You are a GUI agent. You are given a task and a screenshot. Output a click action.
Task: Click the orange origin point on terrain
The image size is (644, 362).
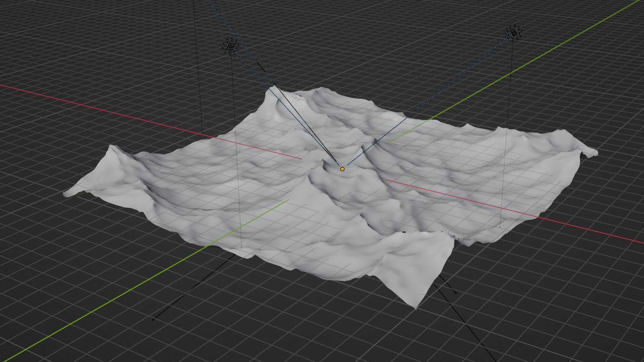342,169
